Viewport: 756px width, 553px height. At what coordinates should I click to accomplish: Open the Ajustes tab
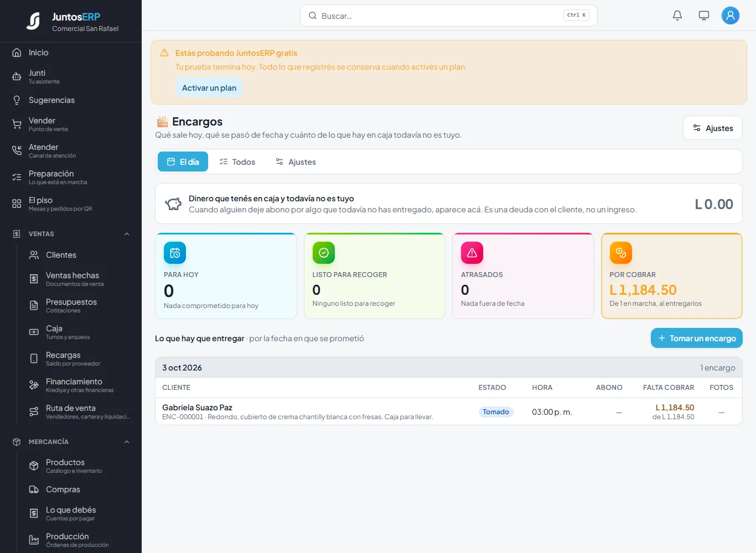[x=296, y=161]
